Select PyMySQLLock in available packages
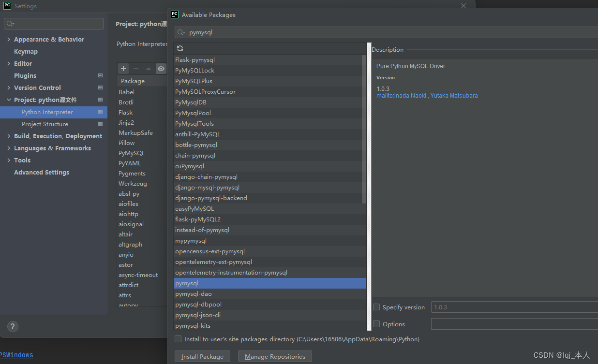 coord(268,71)
